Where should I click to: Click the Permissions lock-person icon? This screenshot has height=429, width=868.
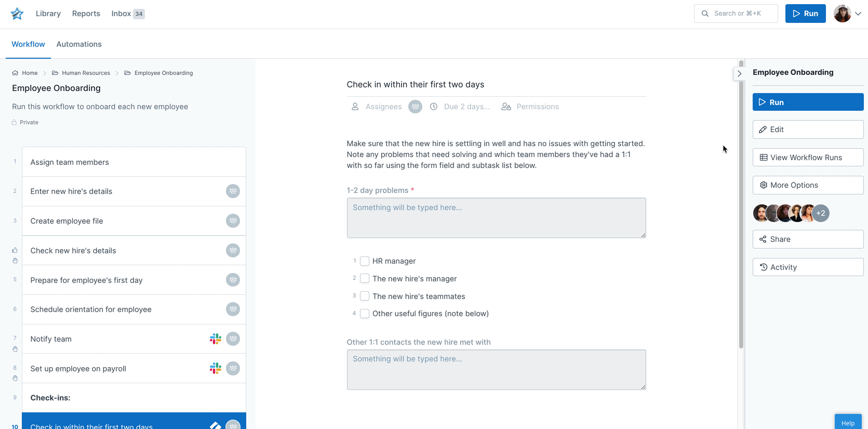tap(506, 107)
